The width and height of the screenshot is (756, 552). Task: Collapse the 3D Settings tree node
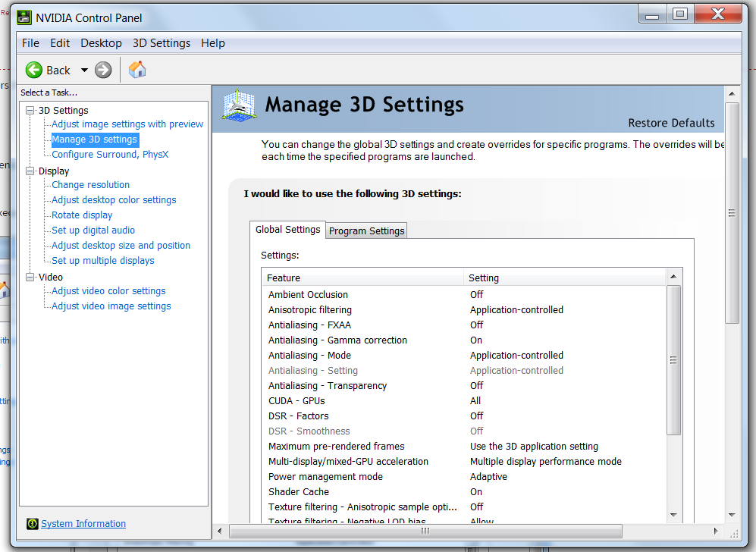pos(30,111)
